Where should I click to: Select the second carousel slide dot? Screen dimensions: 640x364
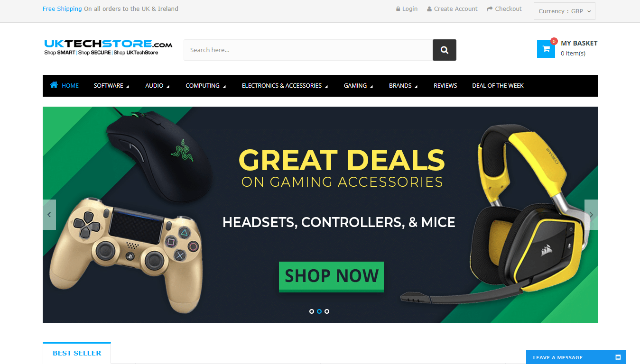coord(319,311)
